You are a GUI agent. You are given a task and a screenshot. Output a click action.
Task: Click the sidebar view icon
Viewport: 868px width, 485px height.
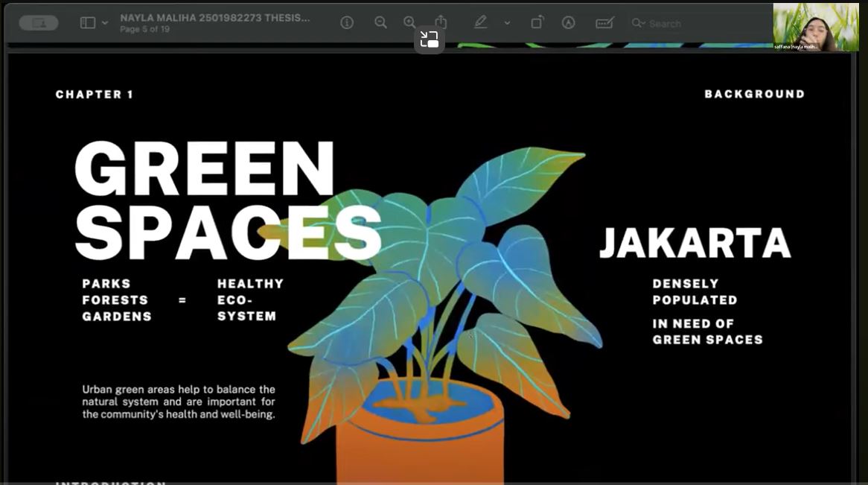pyautogui.click(x=88, y=23)
